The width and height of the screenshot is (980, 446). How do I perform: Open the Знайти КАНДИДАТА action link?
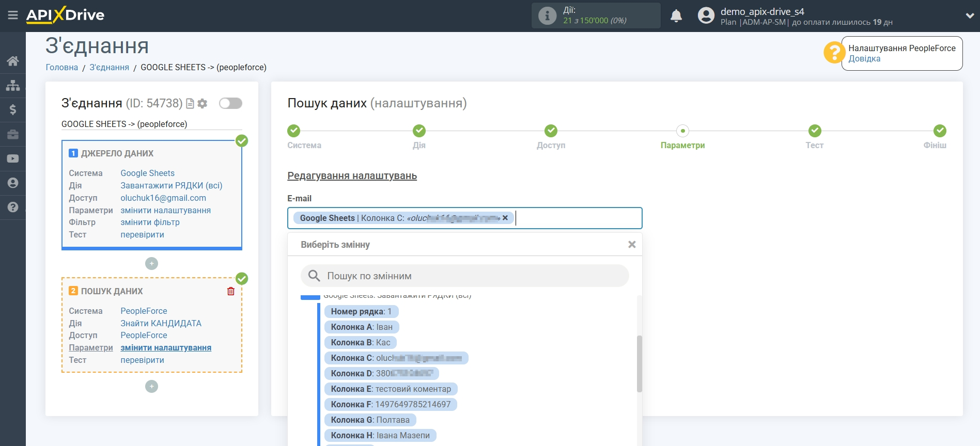point(161,324)
